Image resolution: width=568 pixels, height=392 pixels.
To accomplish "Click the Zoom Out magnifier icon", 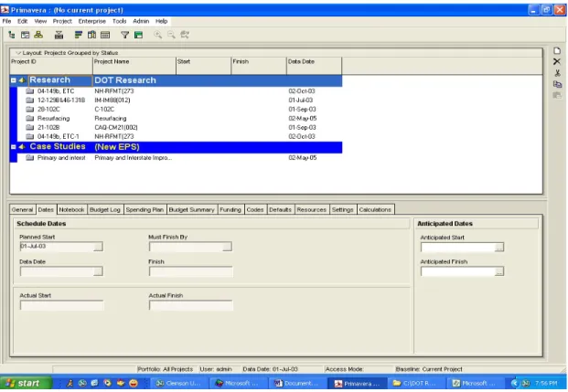I will [171, 35].
